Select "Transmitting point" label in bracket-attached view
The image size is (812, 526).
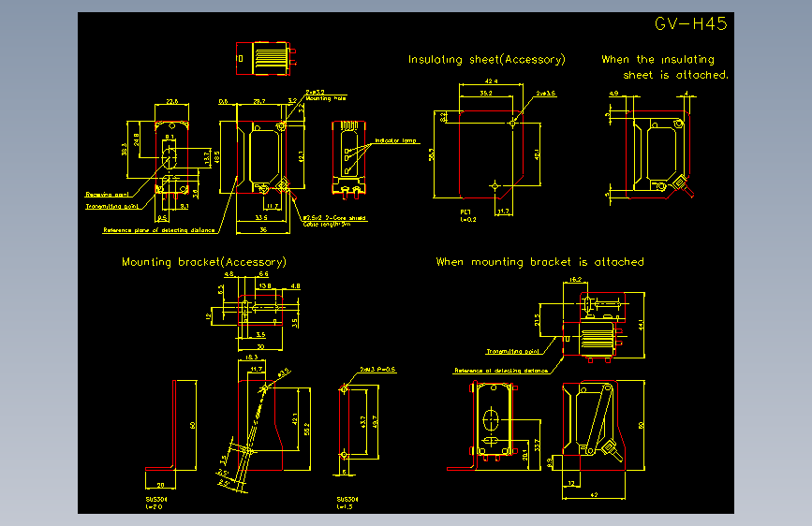click(512, 352)
